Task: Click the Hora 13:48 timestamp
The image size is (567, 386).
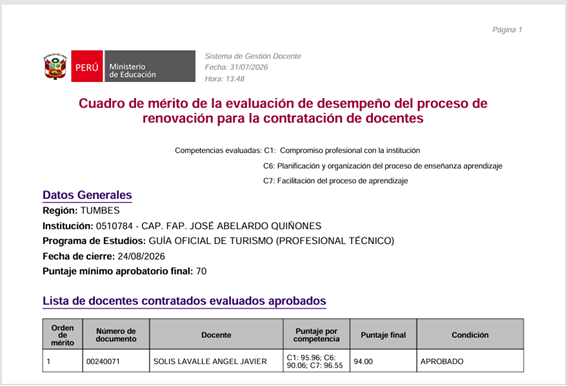Action: tap(225, 79)
